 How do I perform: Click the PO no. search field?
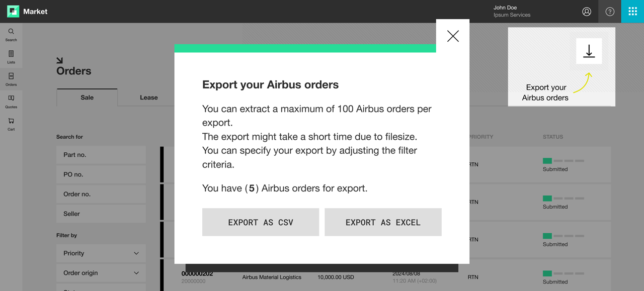tap(101, 174)
